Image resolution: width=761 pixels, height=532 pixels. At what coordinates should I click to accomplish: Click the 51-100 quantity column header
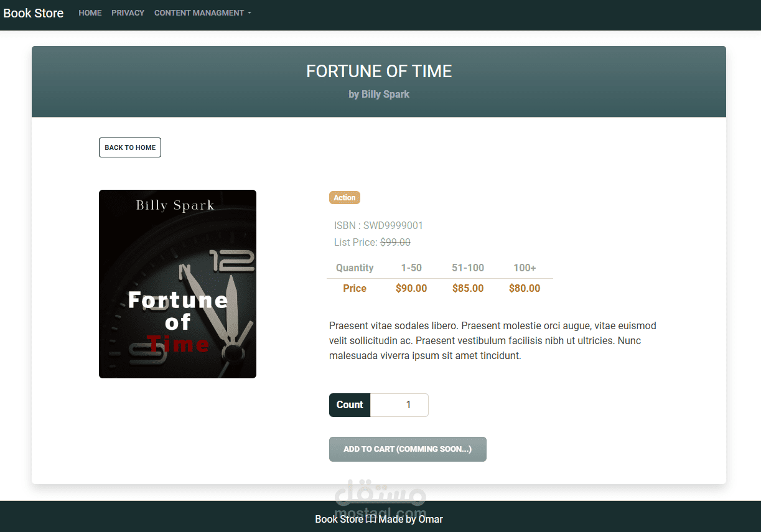click(x=468, y=268)
